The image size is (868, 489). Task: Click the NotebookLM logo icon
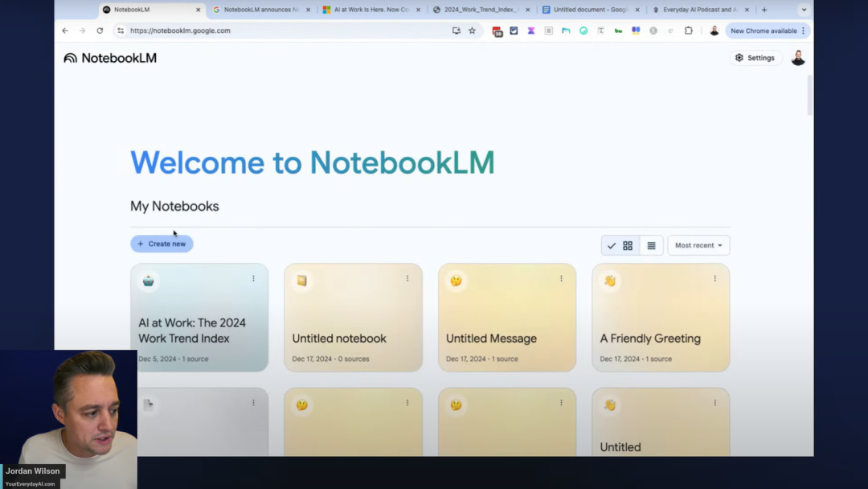pos(71,58)
